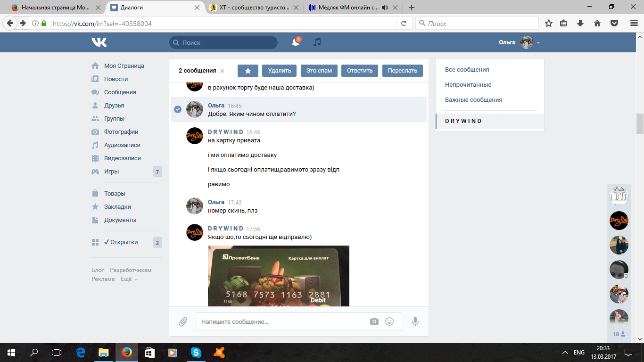
Task: Show hidden system tray icons
Action: click(x=565, y=352)
